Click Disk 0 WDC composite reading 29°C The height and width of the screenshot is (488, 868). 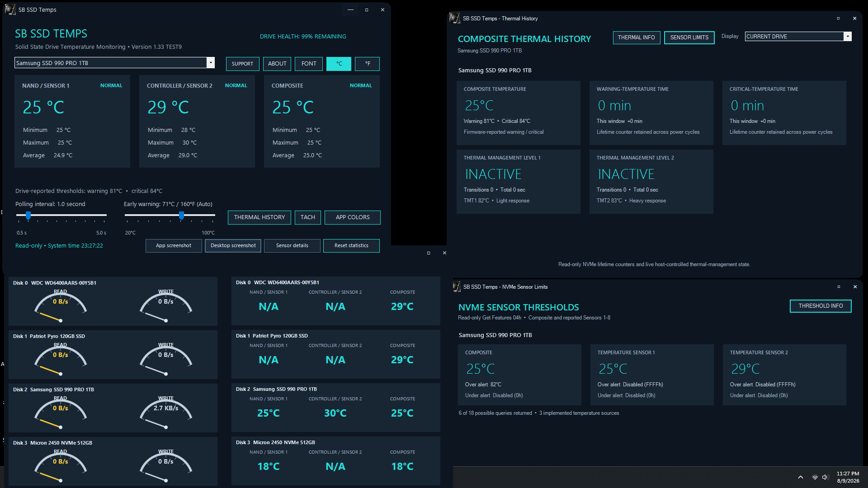[402, 307]
